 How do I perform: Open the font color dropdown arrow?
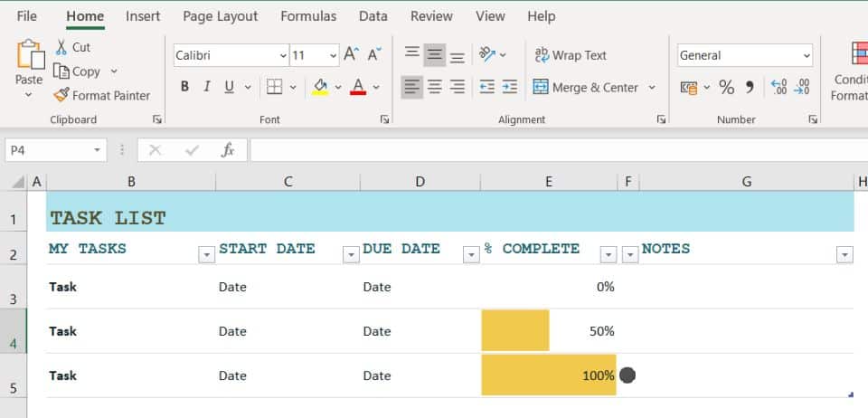pyautogui.click(x=376, y=88)
